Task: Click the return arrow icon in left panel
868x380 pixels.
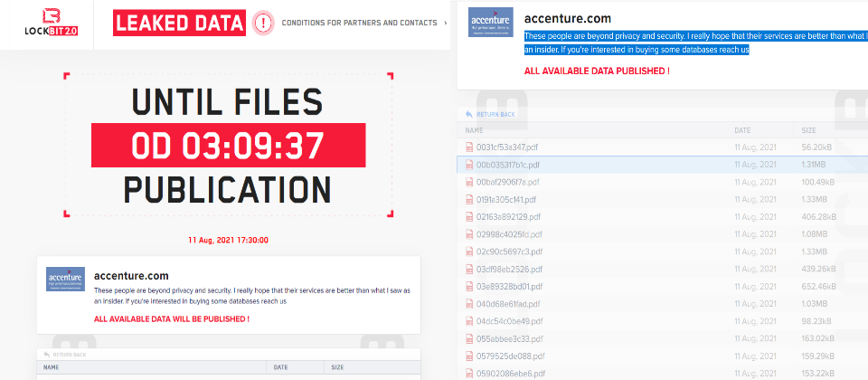Action: click(x=46, y=355)
